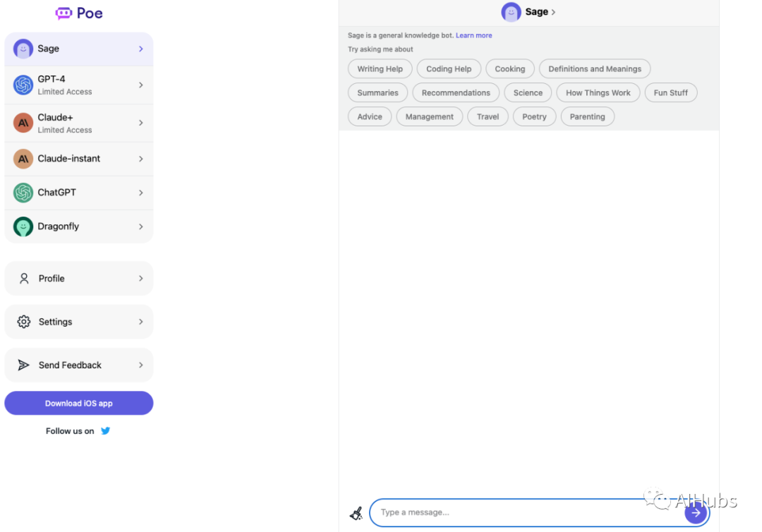This screenshot has width=762, height=532.
Task: Select the Poetry suggestion chip
Action: click(534, 117)
